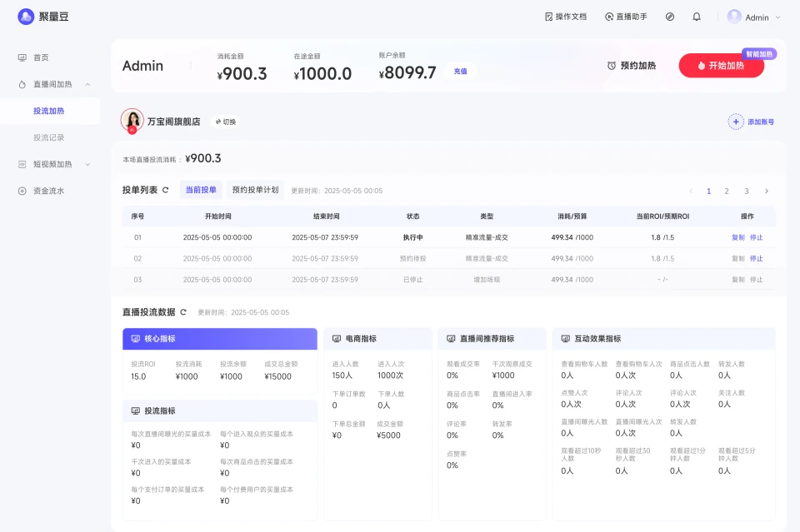Click the 直播间加热 flame icon

[22, 85]
